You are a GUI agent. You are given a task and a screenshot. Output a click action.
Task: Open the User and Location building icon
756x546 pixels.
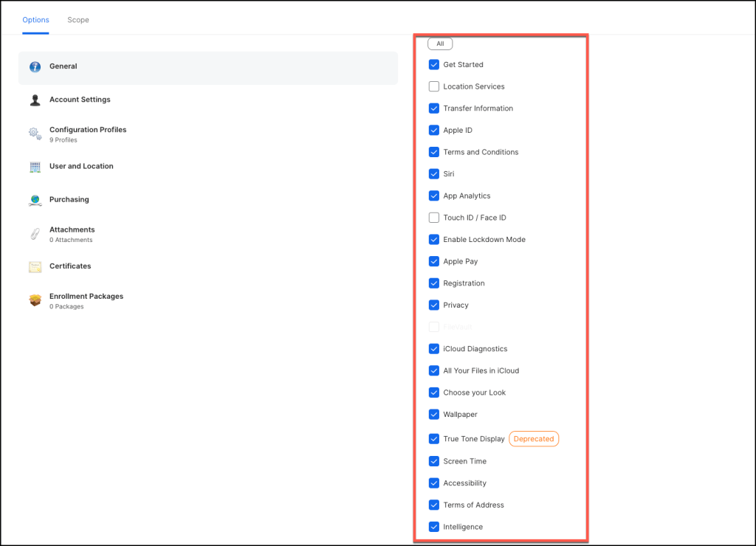[x=35, y=167]
